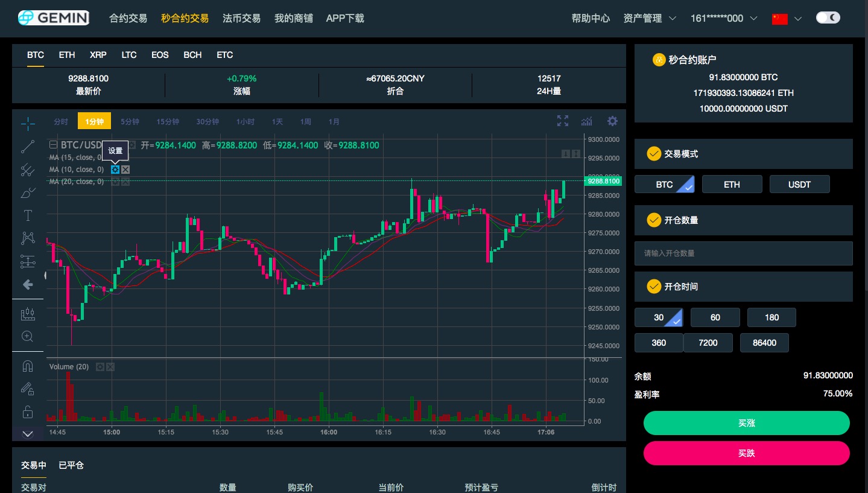
Task: Set open time to 86400 seconds
Action: click(764, 343)
